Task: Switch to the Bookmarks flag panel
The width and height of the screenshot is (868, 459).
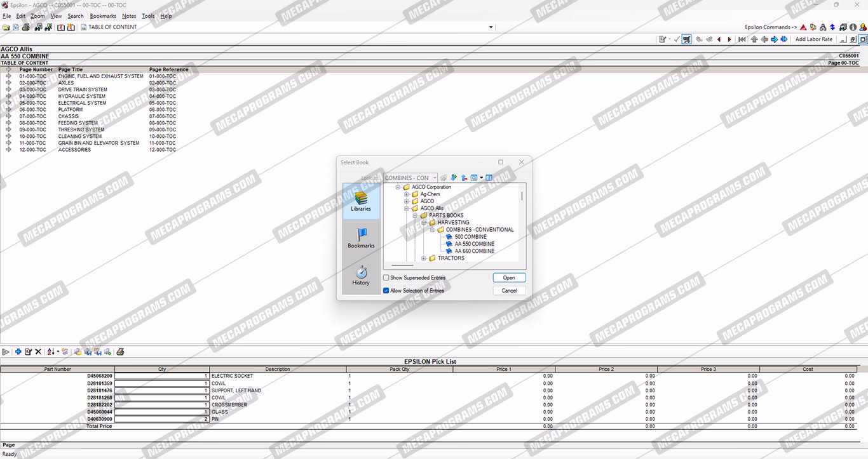Action: pyautogui.click(x=361, y=238)
